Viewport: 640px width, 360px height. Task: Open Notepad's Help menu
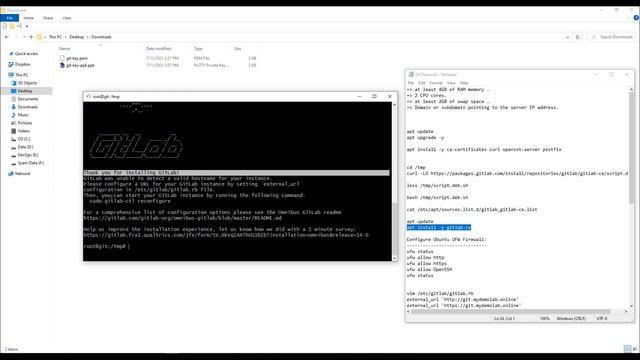464,83
